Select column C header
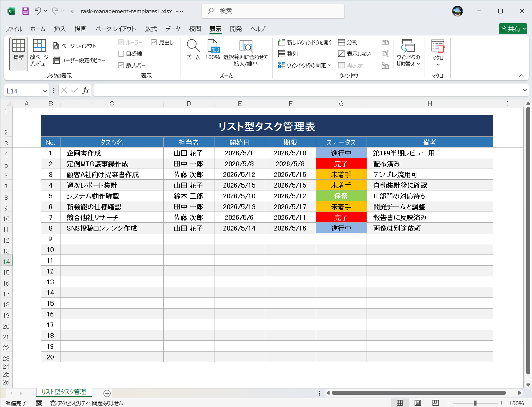532x407 pixels. pyautogui.click(x=112, y=104)
